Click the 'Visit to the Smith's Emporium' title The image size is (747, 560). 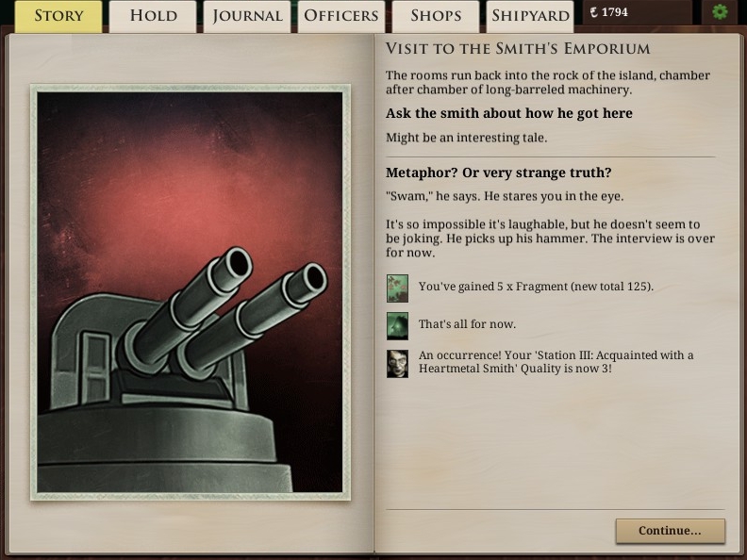click(x=518, y=48)
